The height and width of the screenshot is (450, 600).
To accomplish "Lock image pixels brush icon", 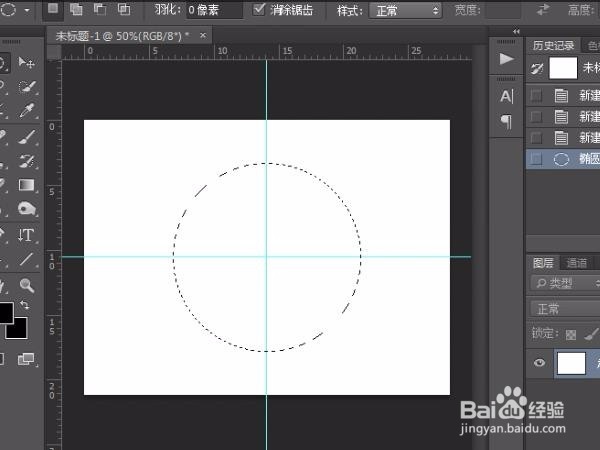I will (591, 334).
